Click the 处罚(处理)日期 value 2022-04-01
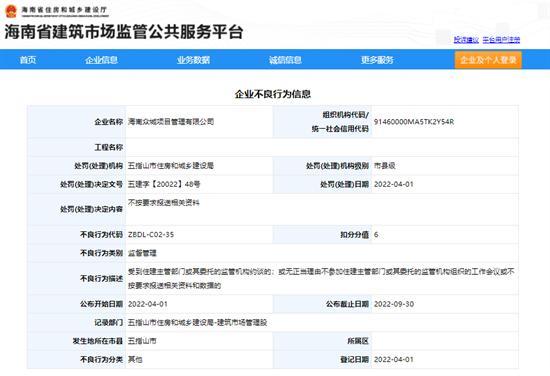This screenshot has width=550, height=376. pyautogui.click(x=394, y=184)
